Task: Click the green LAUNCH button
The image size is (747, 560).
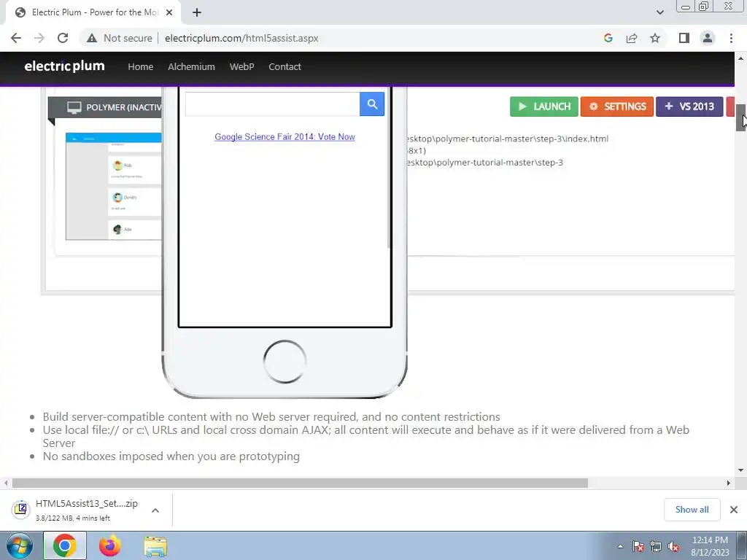Action: [x=544, y=106]
